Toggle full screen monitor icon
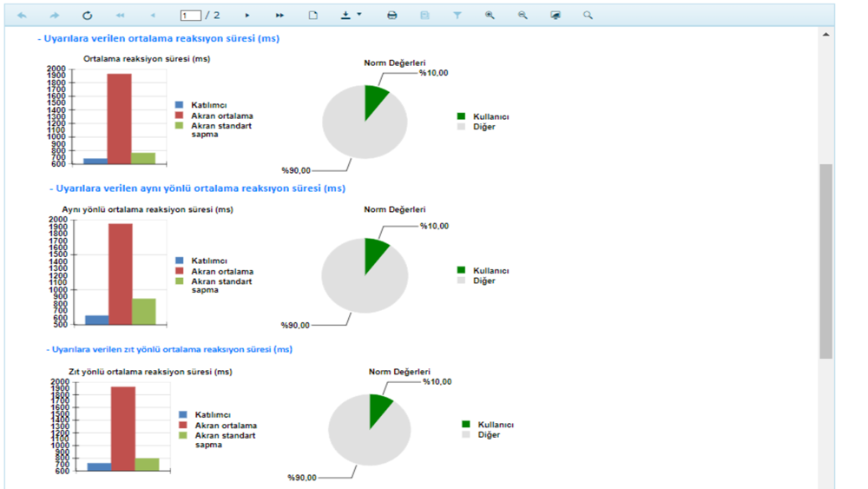The image size is (868, 489). pyautogui.click(x=556, y=16)
